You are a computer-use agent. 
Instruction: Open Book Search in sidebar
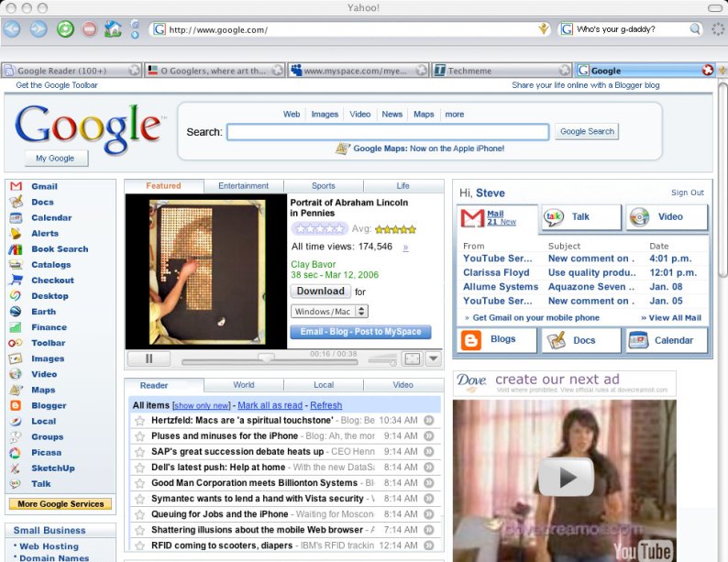(x=60, y=248)
